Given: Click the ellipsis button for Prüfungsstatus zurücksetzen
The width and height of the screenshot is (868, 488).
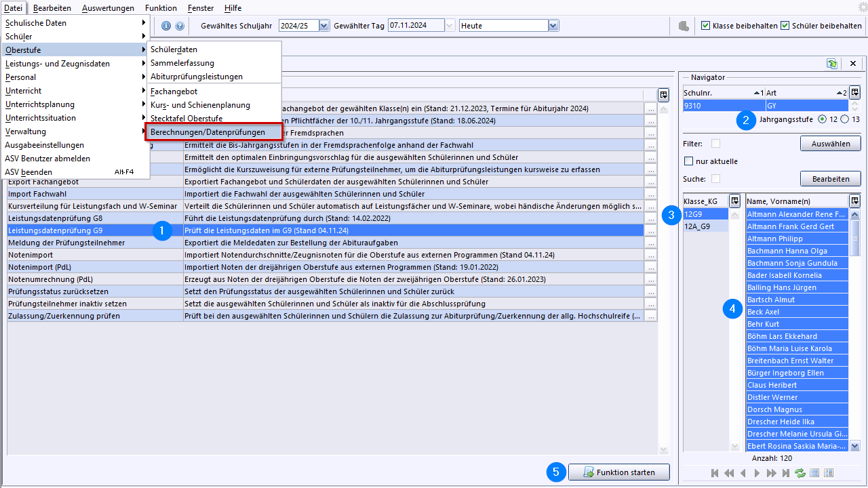Looking at the screenshot, I should (x=651, y=291).
